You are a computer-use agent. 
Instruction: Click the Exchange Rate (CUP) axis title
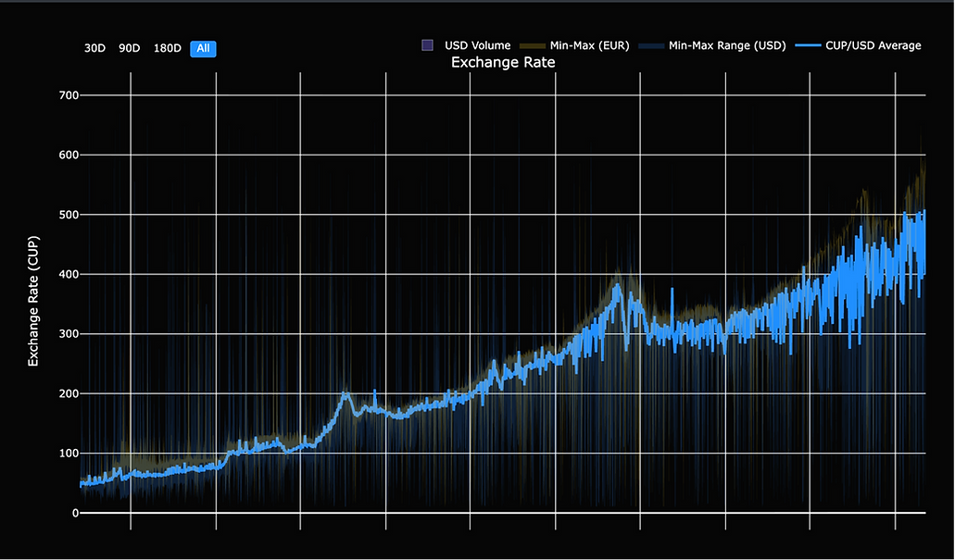[33, 301]
